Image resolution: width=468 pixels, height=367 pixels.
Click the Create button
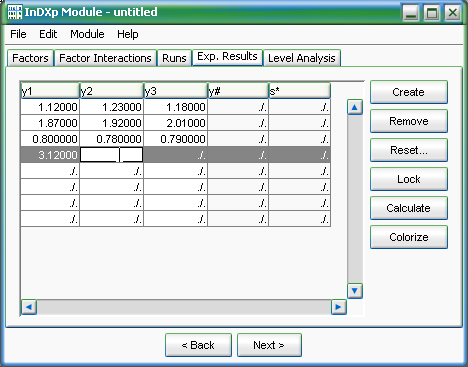(x=409, y=92)
